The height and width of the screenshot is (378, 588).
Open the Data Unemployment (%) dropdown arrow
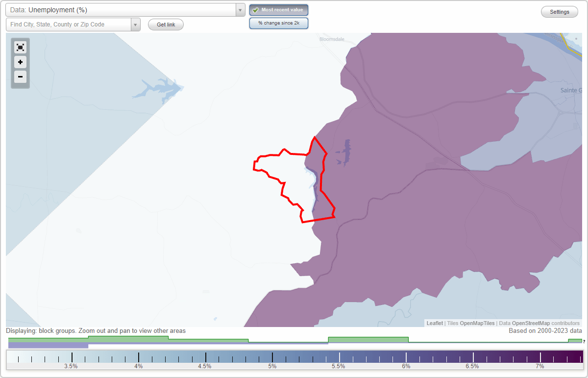[240, 10]
